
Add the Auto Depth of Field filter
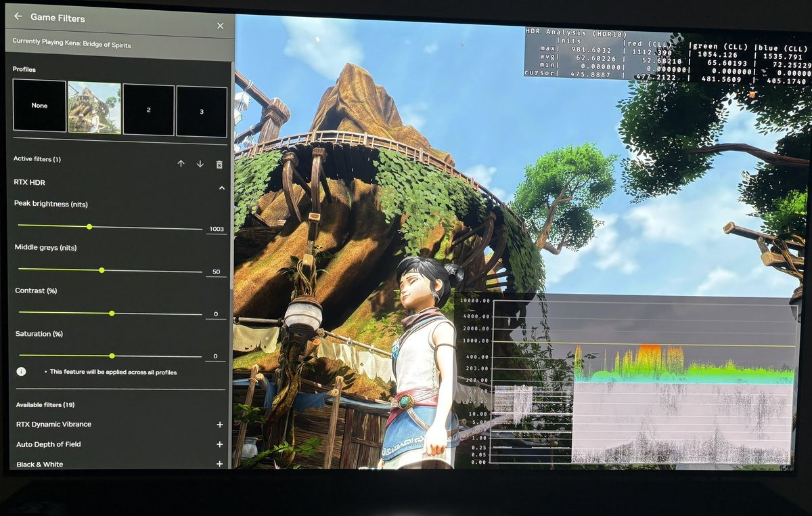219,444
